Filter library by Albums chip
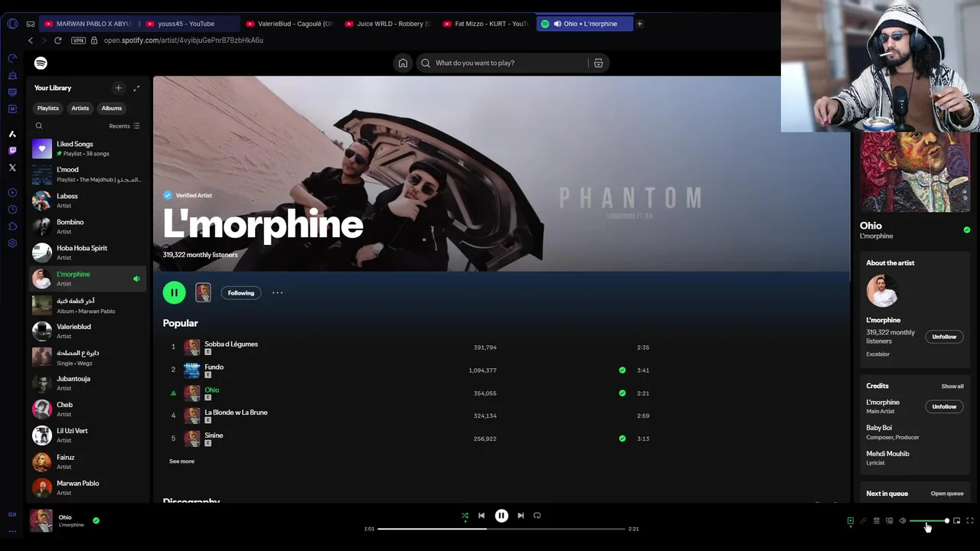Image resolution: width=980 pixels, height=551 pixels. (x=112, y=108)
